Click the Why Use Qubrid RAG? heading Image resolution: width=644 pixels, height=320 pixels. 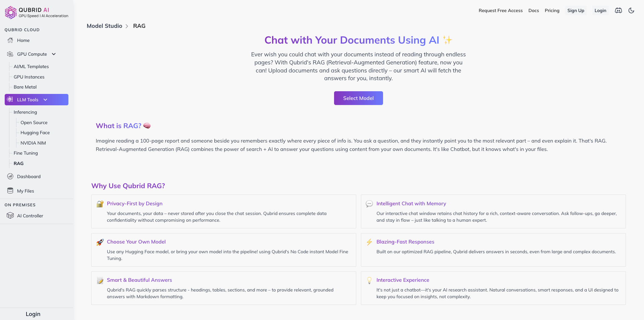(x=128, y=186)
